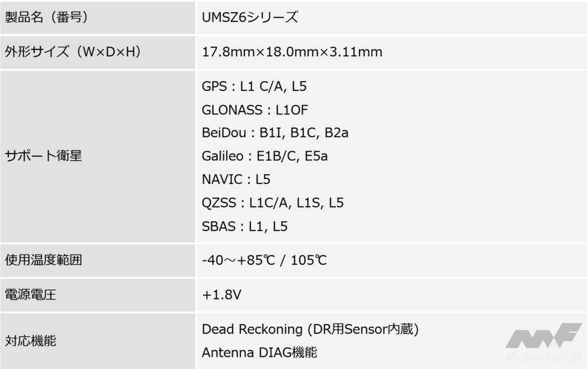Select the -40～+85℃ / 105℃ temperature value
The image size is (588, 369).
[x=264, y=260]
